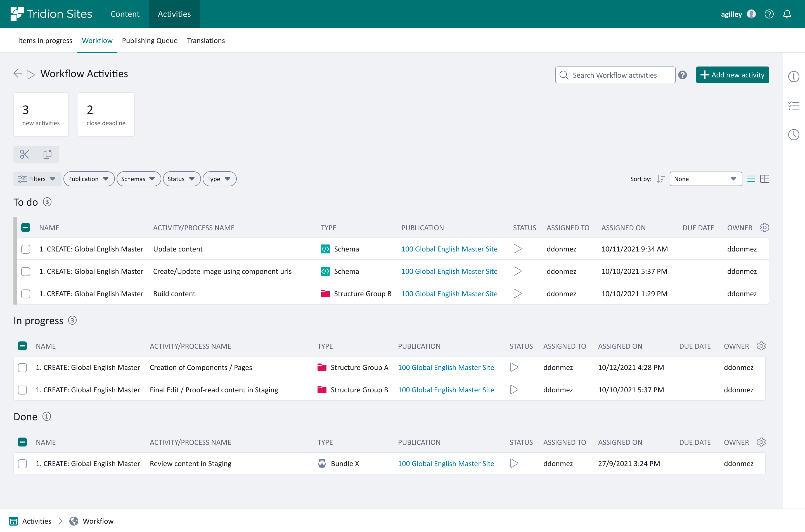Open the info panel on the right sidebar
The height and width of the screenshot is (532, 805).
[x=794, y=77]
